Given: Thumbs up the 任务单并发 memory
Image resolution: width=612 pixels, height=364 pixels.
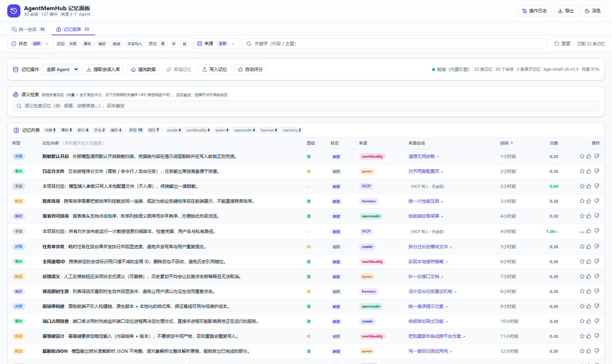Looking at the screenshot, I should (x=589, y=246).
